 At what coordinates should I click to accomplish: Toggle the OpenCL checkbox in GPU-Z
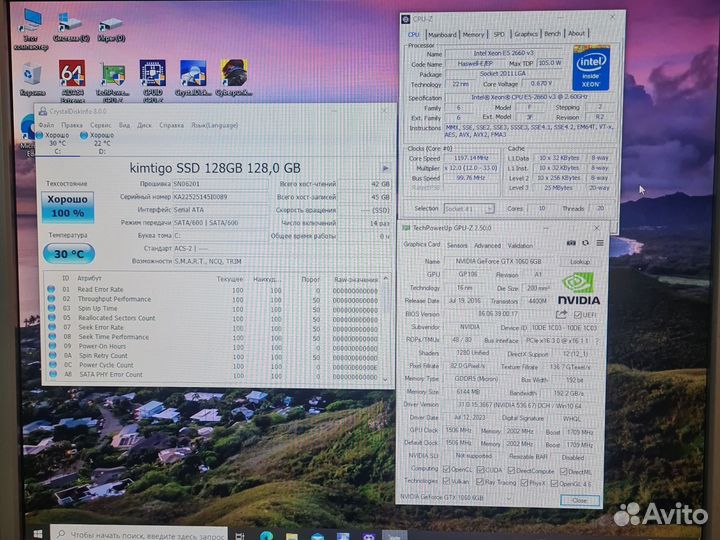446,469
